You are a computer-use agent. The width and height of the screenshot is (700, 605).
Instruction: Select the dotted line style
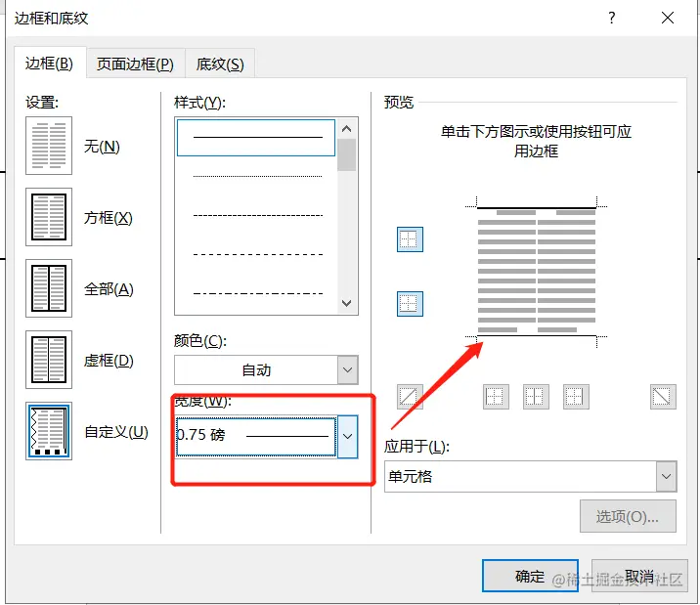pyautogui.click(x=256, y=177)
